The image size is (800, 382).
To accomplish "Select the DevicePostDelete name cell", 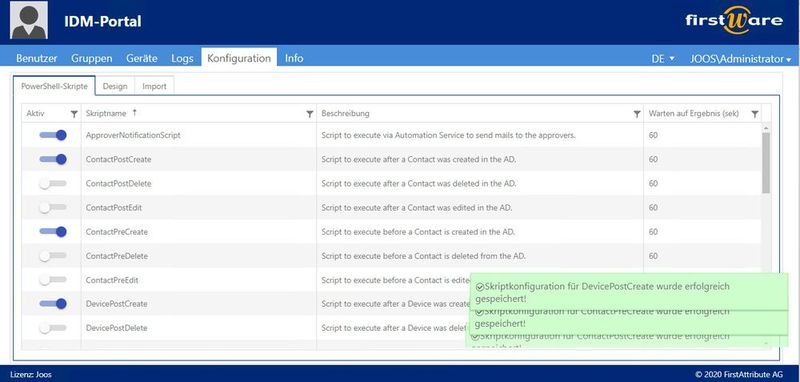I will 198,328.
